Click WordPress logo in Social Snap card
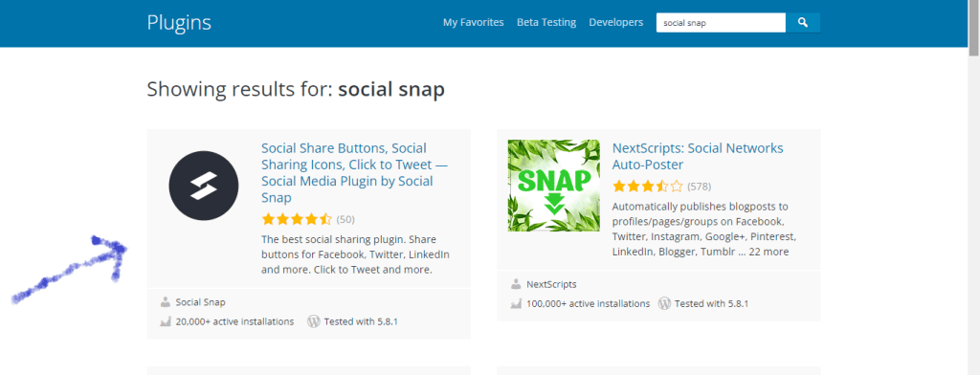Screen dimensions: 980x375 coord(314,321)
